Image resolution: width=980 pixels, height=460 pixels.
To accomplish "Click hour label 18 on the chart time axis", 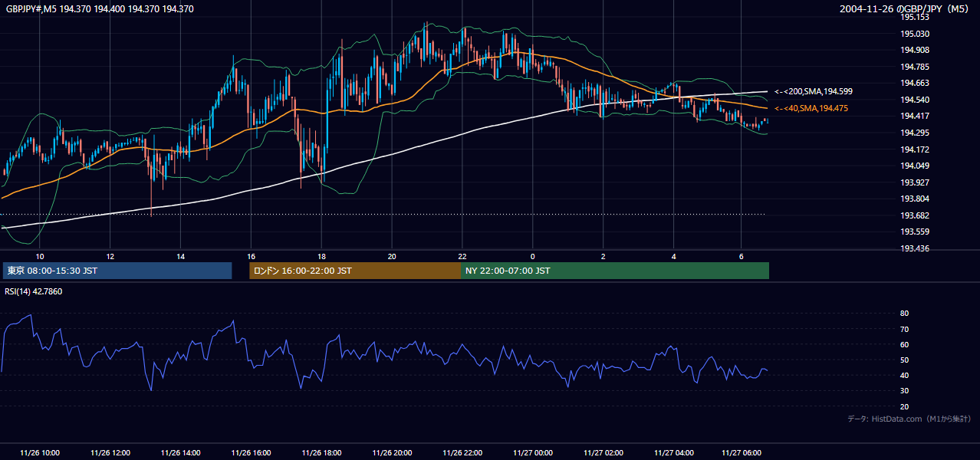I will pos(321,256).
